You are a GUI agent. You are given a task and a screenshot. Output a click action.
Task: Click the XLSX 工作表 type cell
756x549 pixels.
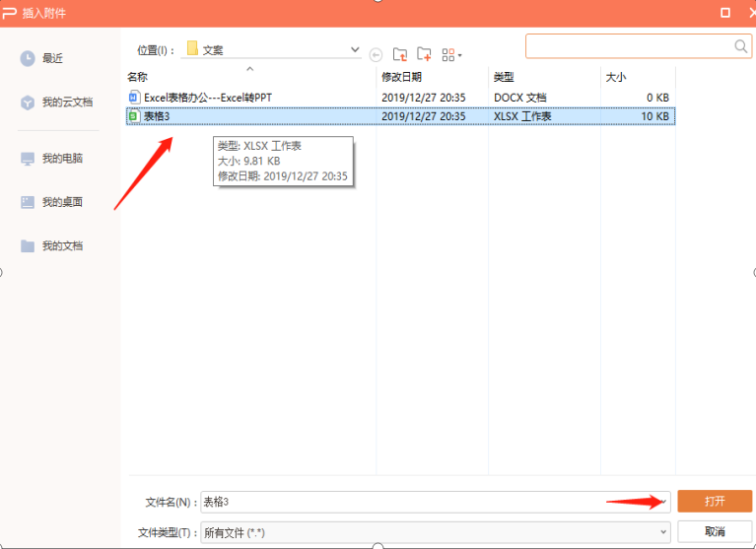tap(522, 116)
